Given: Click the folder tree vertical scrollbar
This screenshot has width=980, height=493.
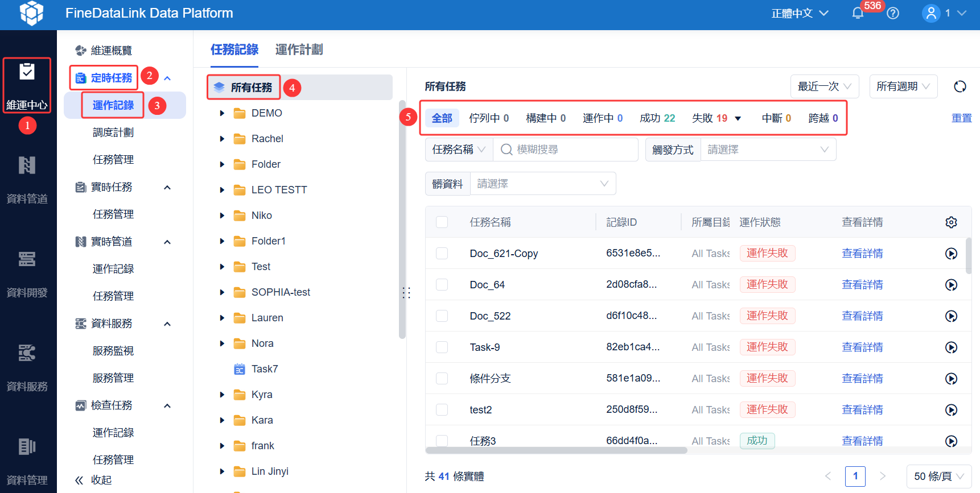Looking at the screenshot, I should (x=402, y=219).
